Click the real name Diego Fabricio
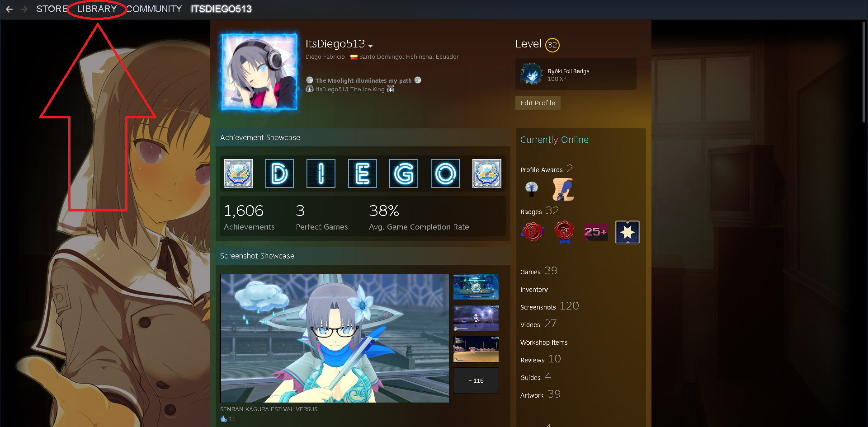The width and height of the screenshot is (868, 427). 325,57
